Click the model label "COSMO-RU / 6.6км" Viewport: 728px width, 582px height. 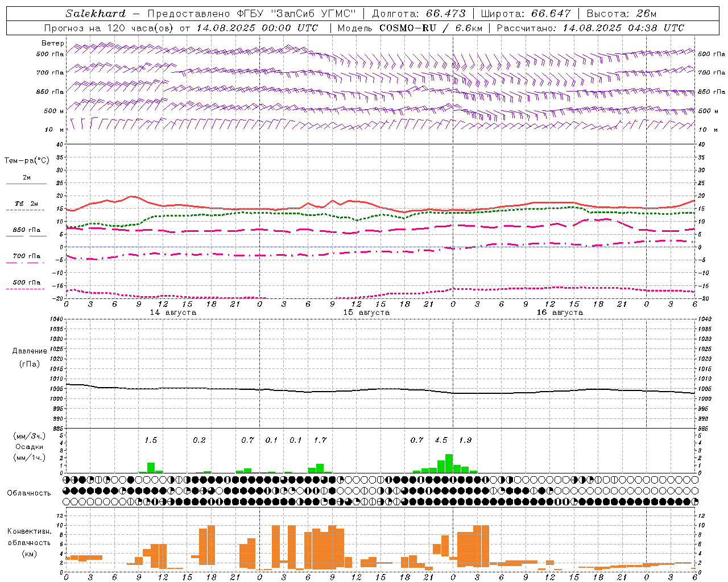431,28
